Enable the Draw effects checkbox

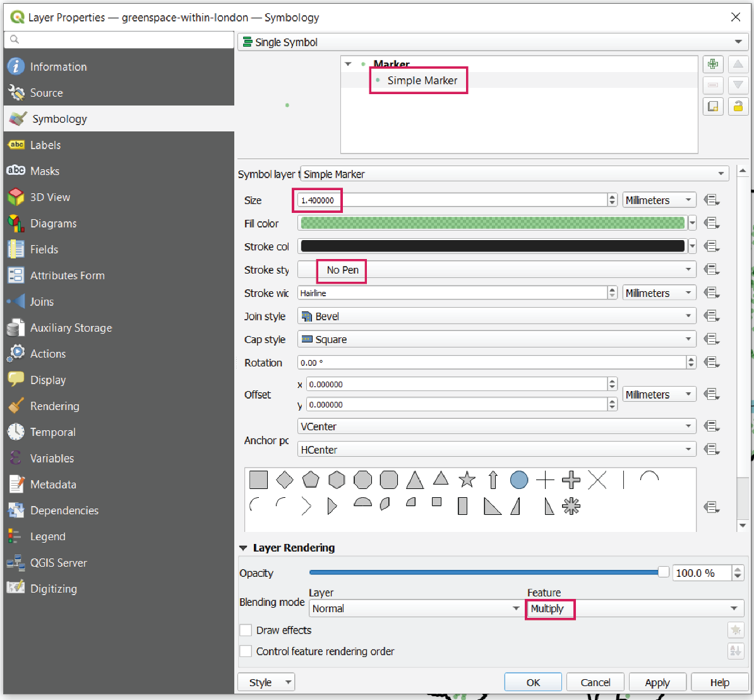(x=246, y=631)
